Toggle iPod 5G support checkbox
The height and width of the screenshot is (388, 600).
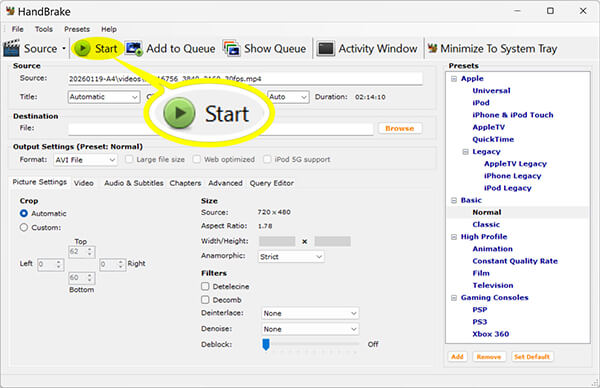(267, 159)
